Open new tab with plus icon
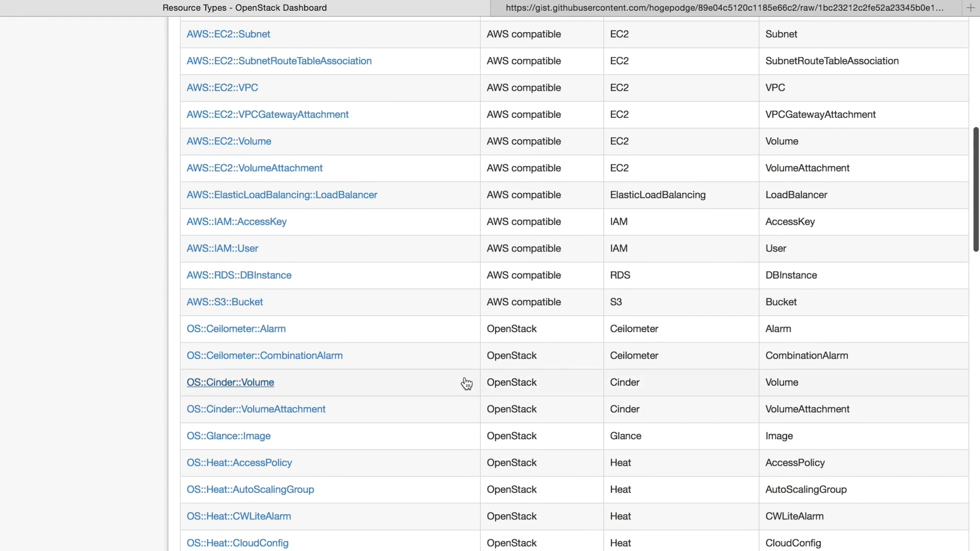 point(970,8)
